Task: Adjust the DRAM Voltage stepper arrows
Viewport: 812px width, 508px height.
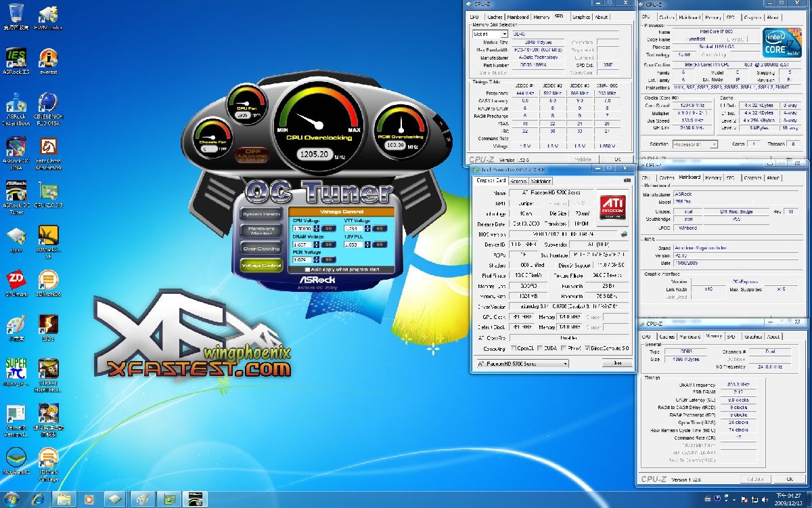Action: [x=317, y=244]
